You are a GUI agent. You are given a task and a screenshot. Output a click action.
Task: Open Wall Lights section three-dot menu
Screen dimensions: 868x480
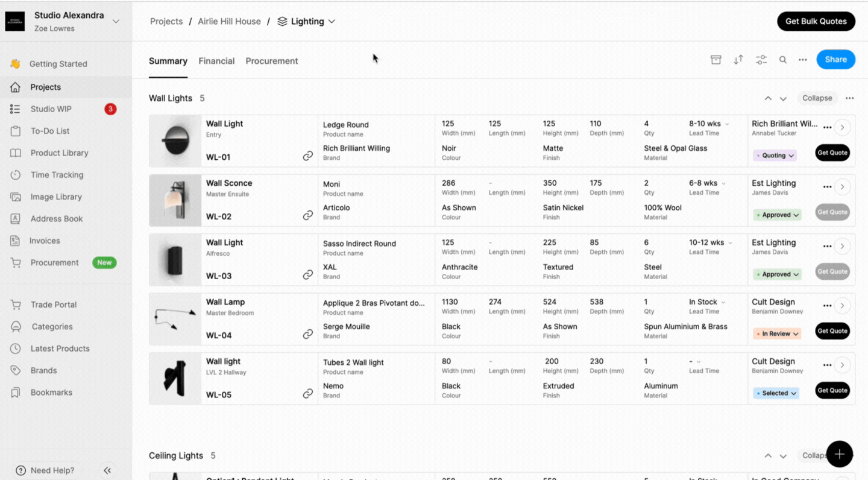click(850, 98)
